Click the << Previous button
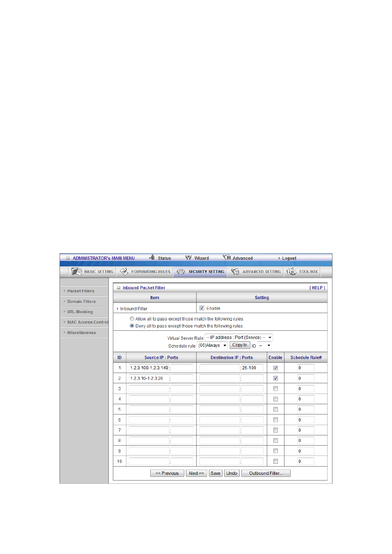 (x=167, y=473)
